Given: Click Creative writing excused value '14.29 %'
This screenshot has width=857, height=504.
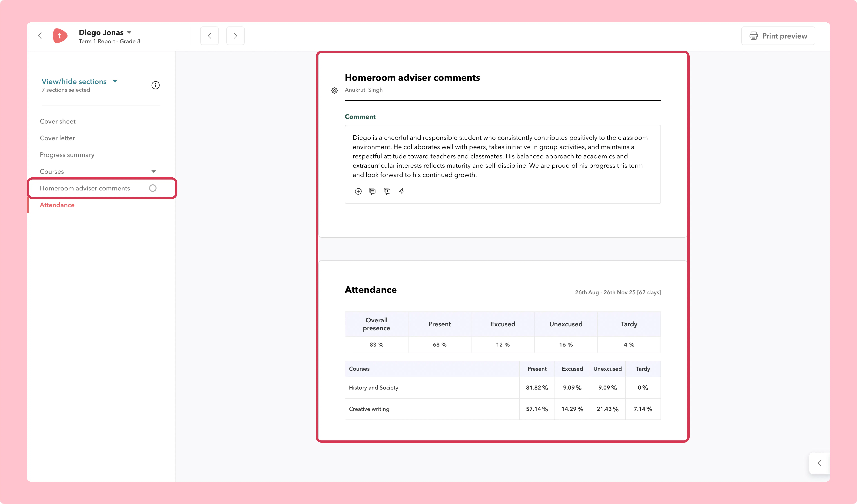Looking at the screenshot, I should [572, 409].
